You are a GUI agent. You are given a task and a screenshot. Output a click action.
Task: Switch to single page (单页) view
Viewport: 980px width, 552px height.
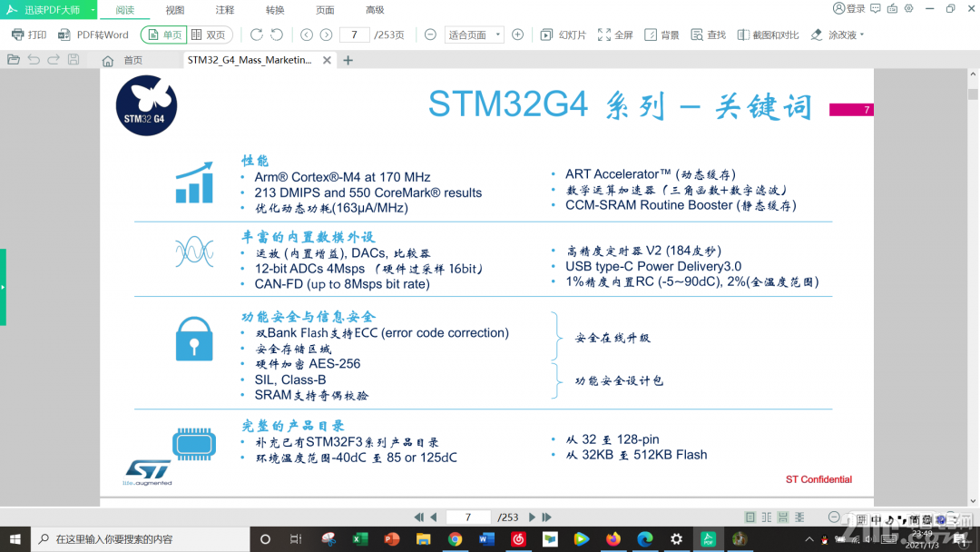pyautogui.click(x=164, y=35)
